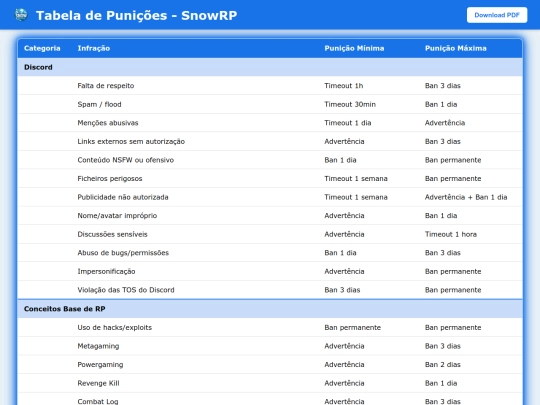The image size is (540, 405).
Task: Click Ban 1 dia minimum for Conteúdo NSFW
Action: click(x=340, y=160)
